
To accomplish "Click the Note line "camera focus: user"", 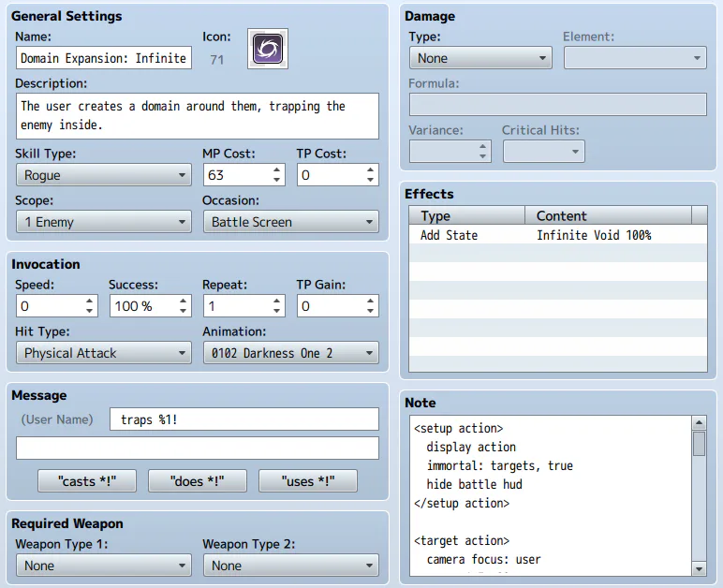I will click(x=483, y=559).
